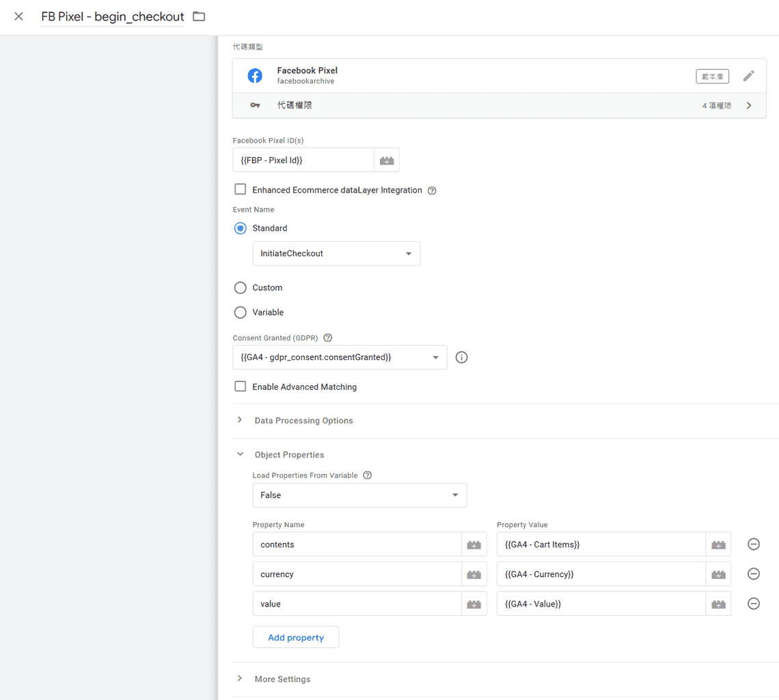Select the Variable event name radio button
Screen dimensions: 779x700
(x=241, y=313)
